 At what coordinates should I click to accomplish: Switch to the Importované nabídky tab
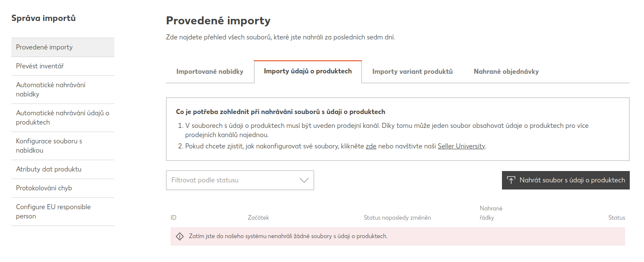[x=210, y=72]
